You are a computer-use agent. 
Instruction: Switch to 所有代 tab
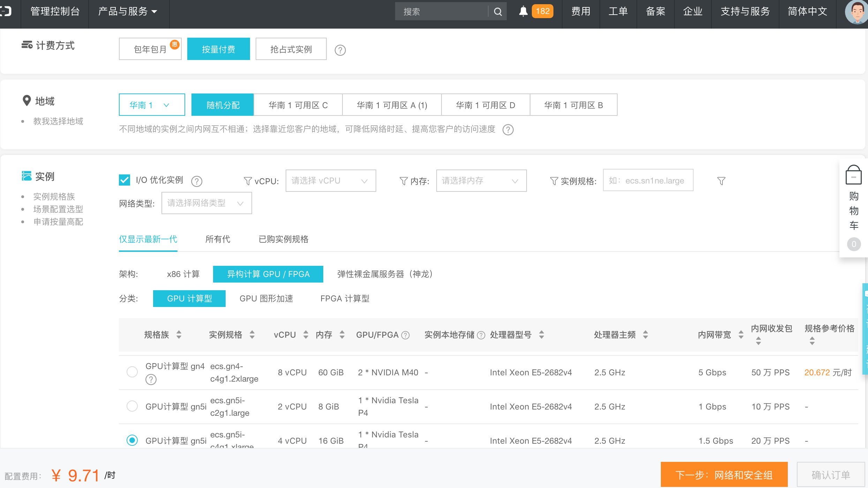[x=218, y=239]
